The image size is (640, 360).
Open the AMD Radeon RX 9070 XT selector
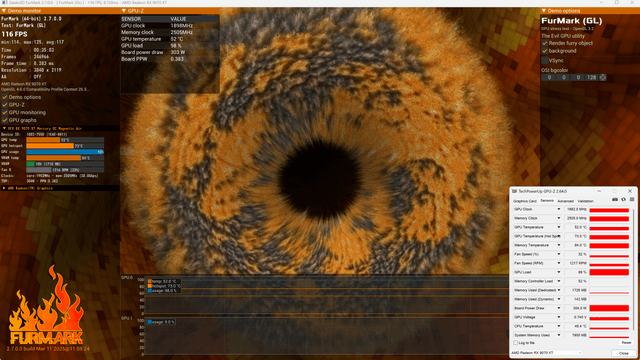click(547, 353)
